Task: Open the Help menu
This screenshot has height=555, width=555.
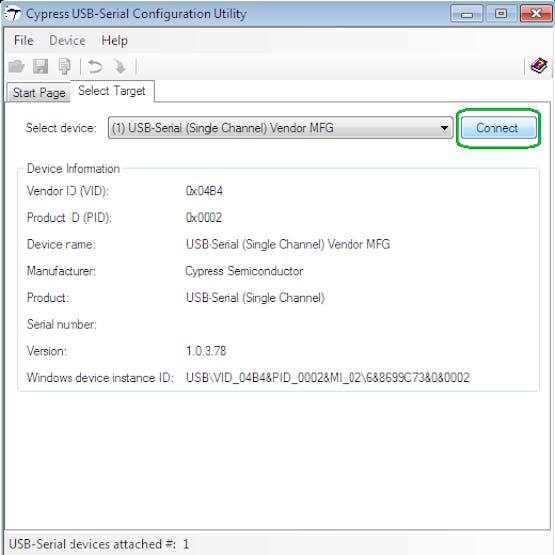Action: [x=114, y=40]
